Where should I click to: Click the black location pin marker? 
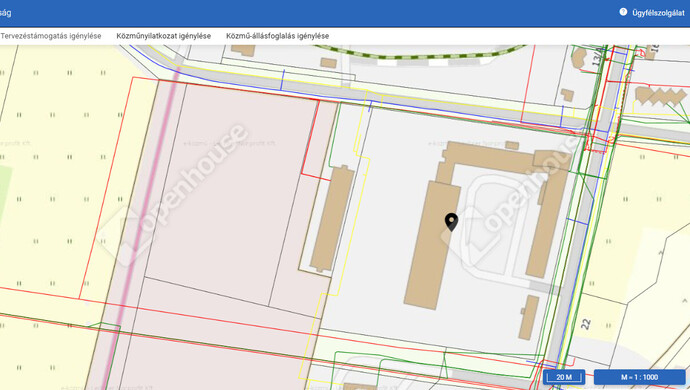point(451,222)
